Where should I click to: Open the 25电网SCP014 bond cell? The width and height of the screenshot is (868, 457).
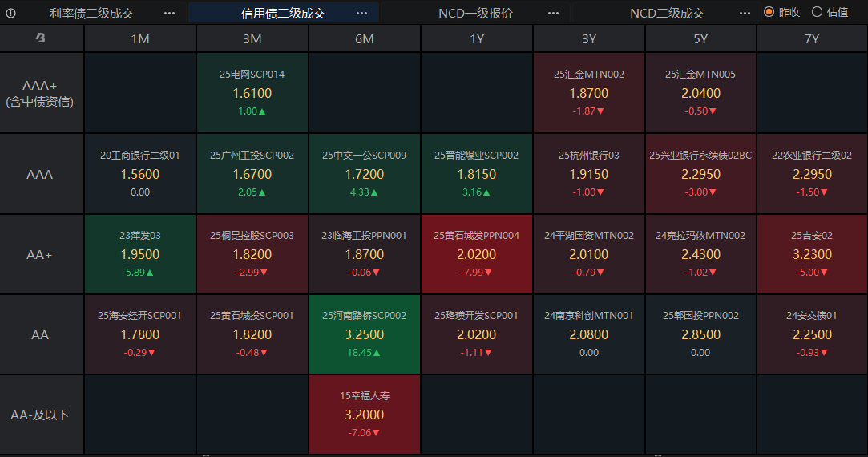252,93
